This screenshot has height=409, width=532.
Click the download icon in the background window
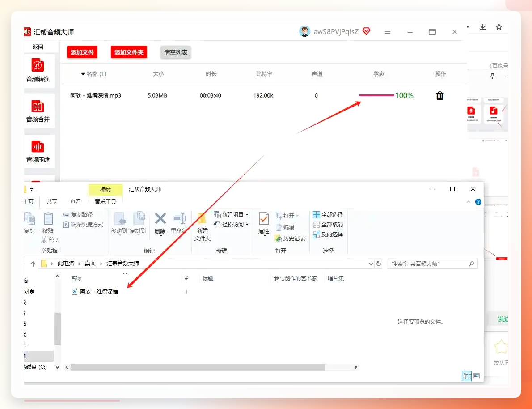(483, 27)
